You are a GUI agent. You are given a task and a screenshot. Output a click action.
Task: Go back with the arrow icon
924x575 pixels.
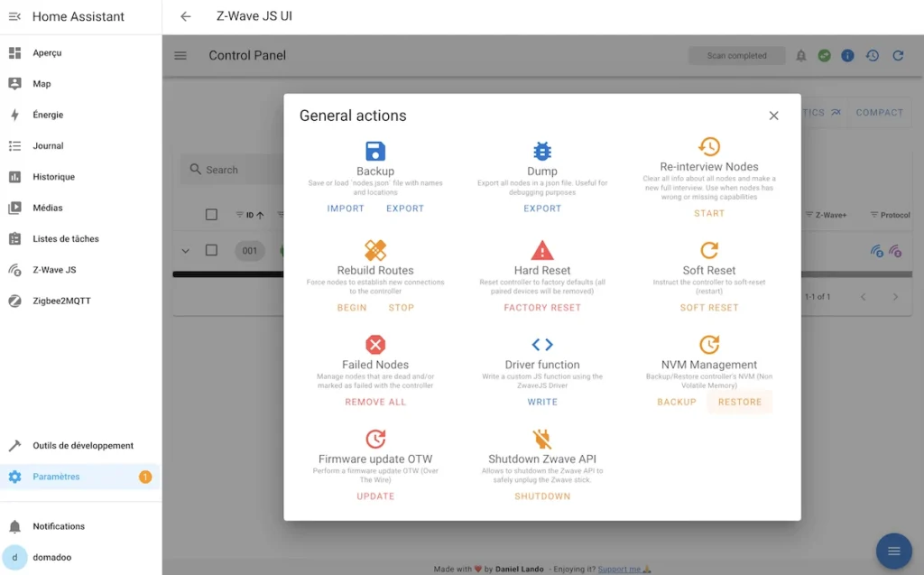(186, 16)
